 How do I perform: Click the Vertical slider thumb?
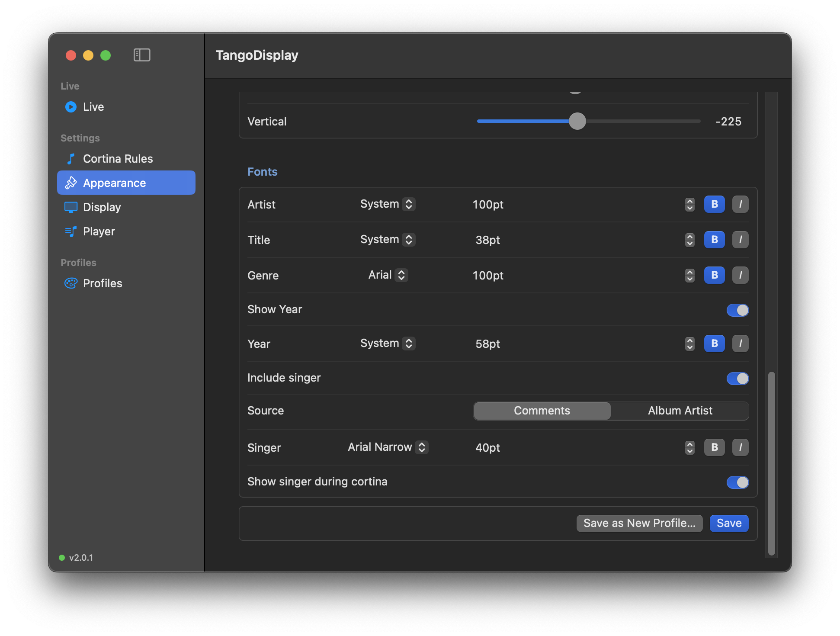click(x=577, y=121)
